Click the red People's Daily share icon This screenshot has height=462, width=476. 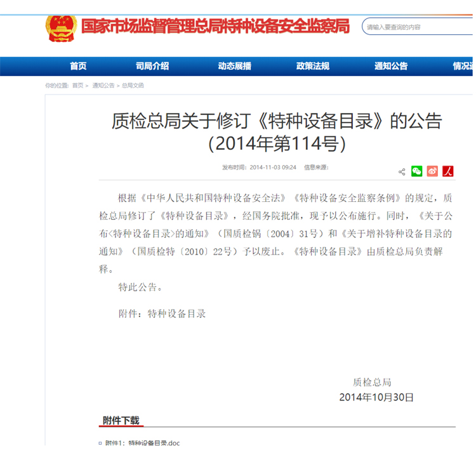click(448, 171)
